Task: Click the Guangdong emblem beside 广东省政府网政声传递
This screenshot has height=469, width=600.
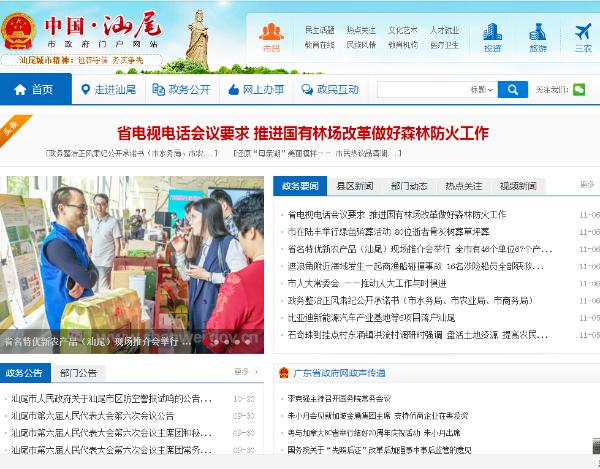Action: point(284,373)
